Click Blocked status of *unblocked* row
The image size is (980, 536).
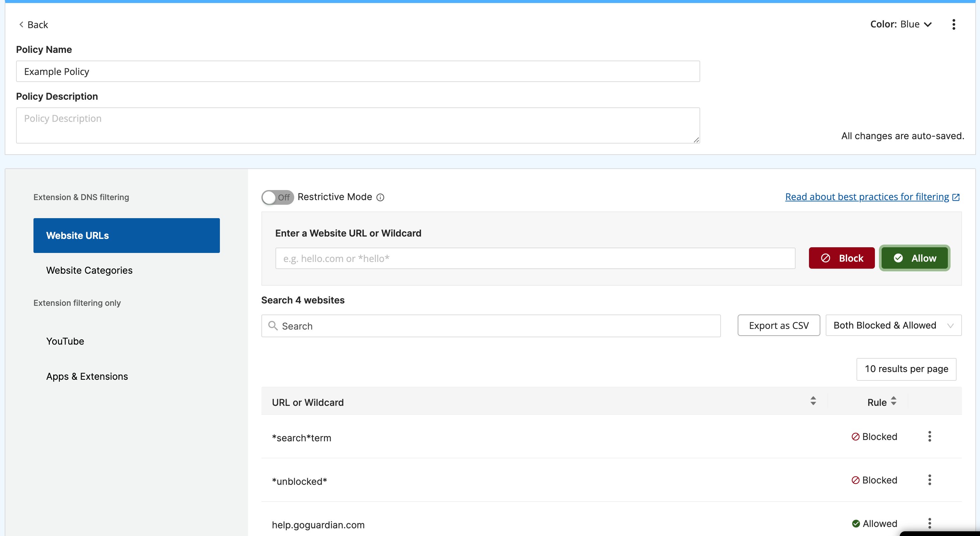(874, 480)
